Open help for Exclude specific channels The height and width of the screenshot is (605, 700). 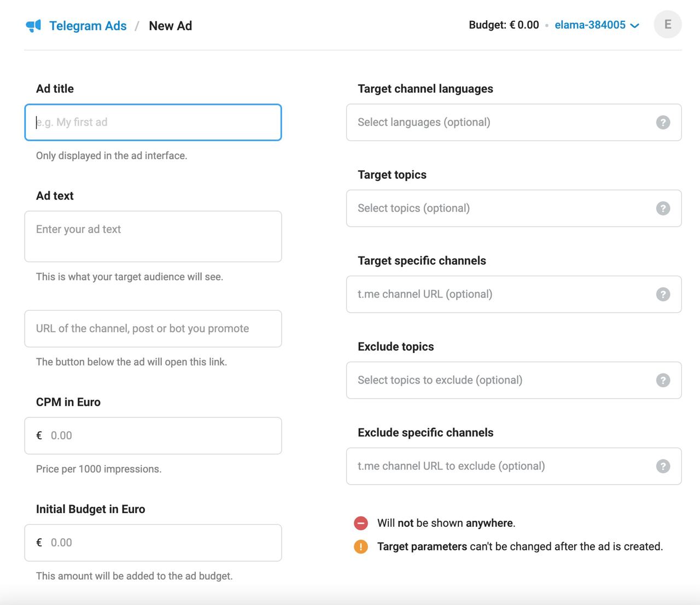[663, 466]
